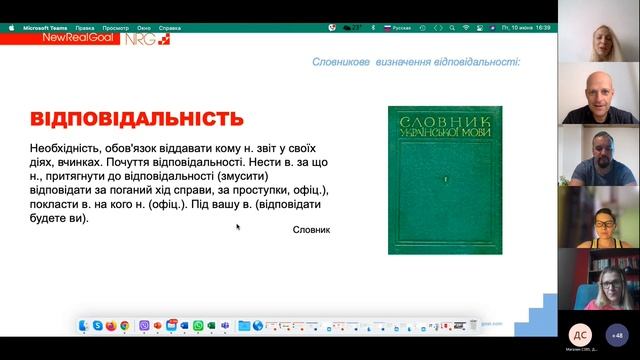Open the blue folder in the dock

(x=244, y=325)
